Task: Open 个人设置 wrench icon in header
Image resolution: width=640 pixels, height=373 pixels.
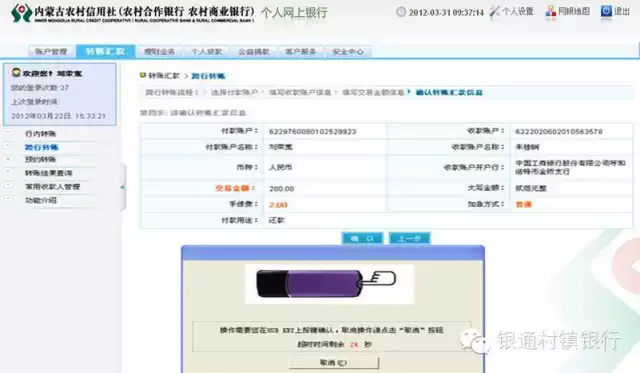Action: click(x=495, y=11)
